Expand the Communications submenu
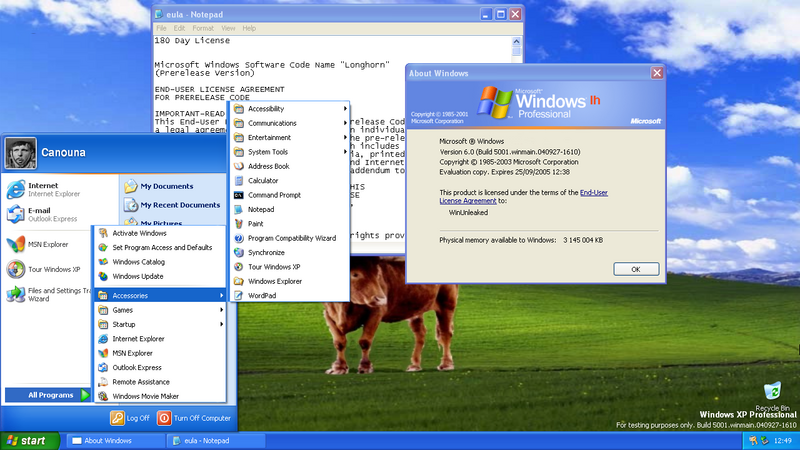 click(x=290, y=123)
